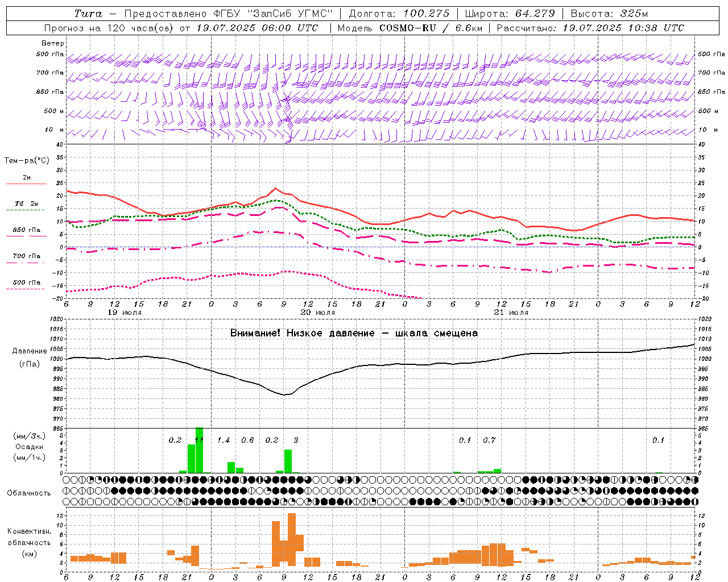Click the "Высота: 325м" header value
The width and height of the screenshot is (728, 582).
(x=609, y=14)
